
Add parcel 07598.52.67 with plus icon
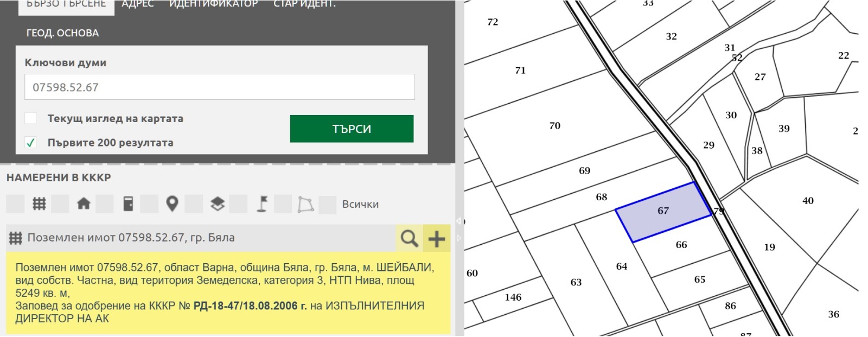(437, 238)
